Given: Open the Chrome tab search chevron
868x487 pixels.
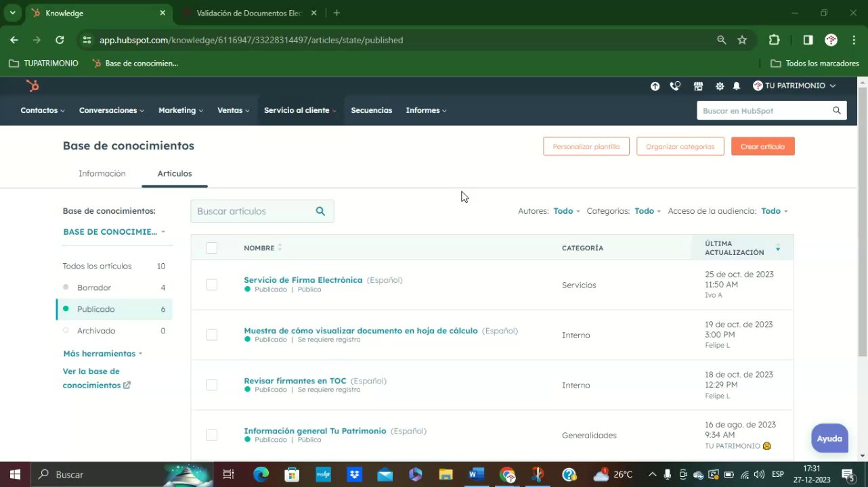Looking at the screenshot, I should [12, 13].
